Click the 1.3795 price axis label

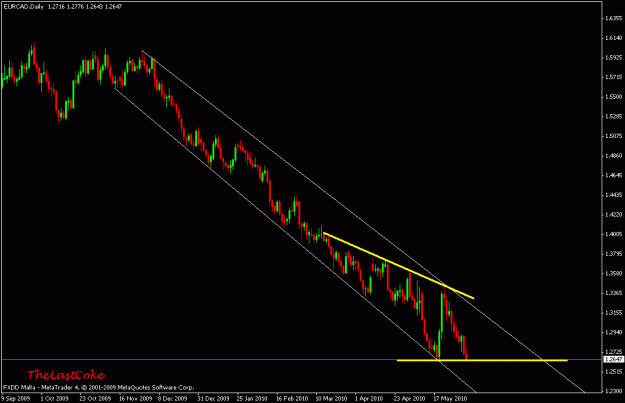613,254
